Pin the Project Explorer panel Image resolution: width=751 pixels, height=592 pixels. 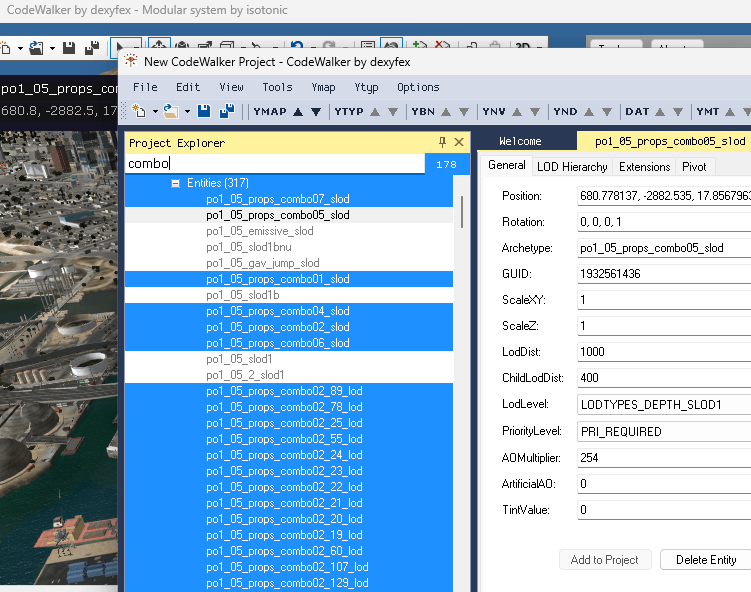(x=442, y=142)
